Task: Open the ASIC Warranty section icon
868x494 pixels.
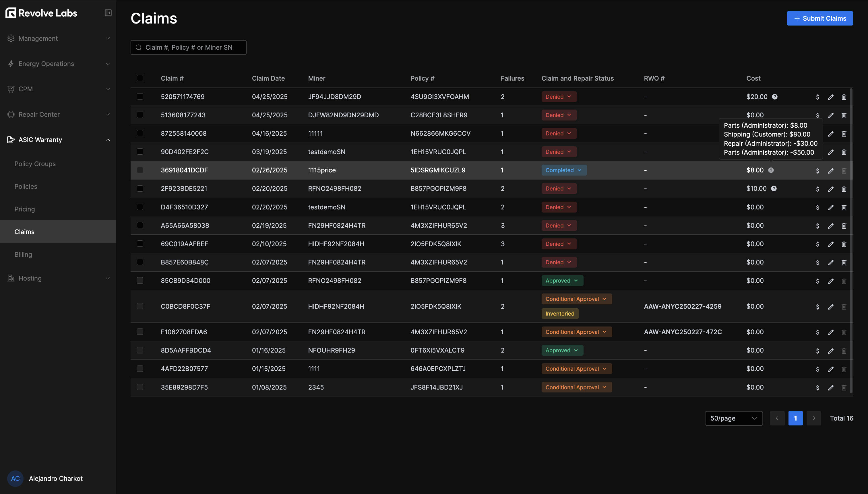Action: (x=11, y=140)
